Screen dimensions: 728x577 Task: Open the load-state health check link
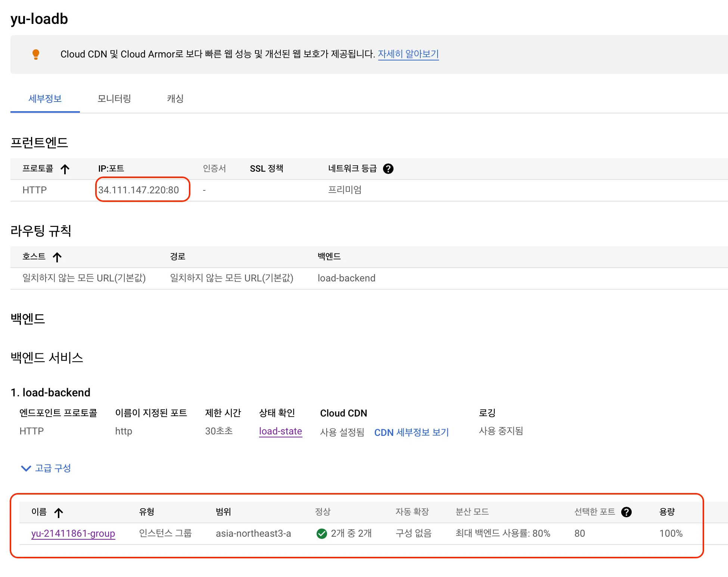(280, 431)
